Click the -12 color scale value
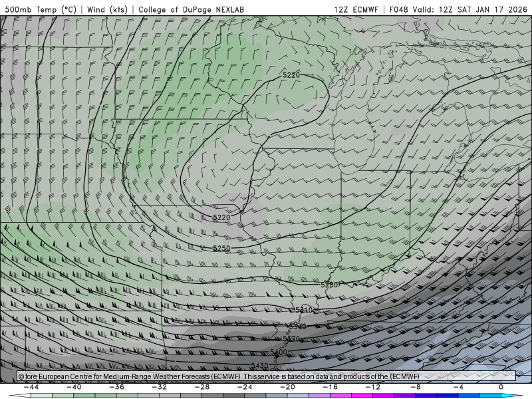This screenshot has width=532, height=399. [x=373, y=387]
